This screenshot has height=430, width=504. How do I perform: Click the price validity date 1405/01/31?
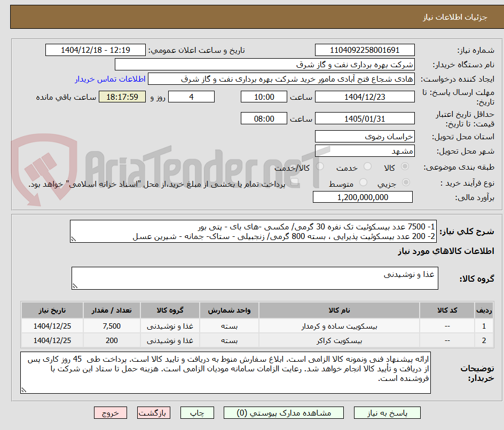(365, 118)
